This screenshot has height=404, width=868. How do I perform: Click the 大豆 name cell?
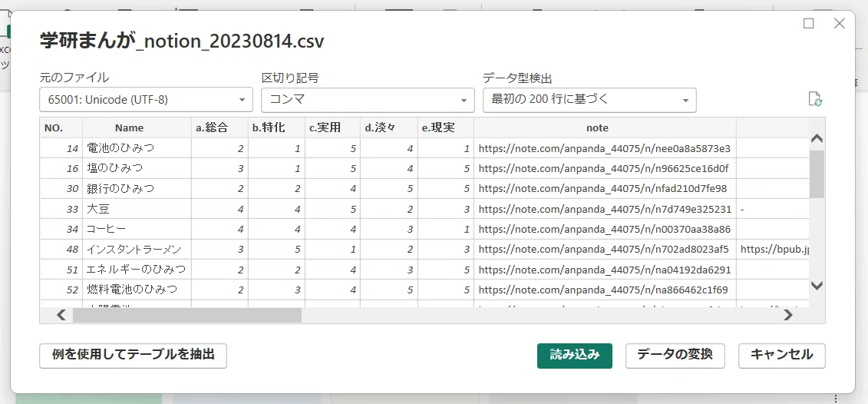pyautogui.click(x=137, y=209)
